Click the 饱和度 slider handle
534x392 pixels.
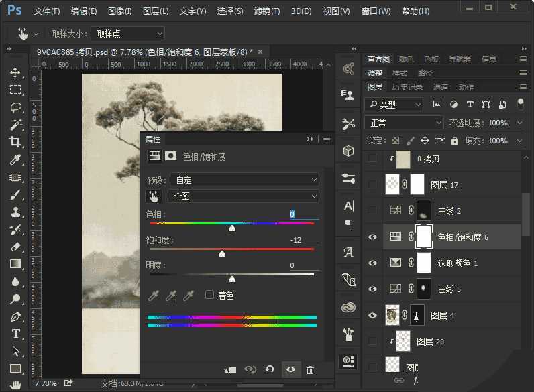[222, 253]
